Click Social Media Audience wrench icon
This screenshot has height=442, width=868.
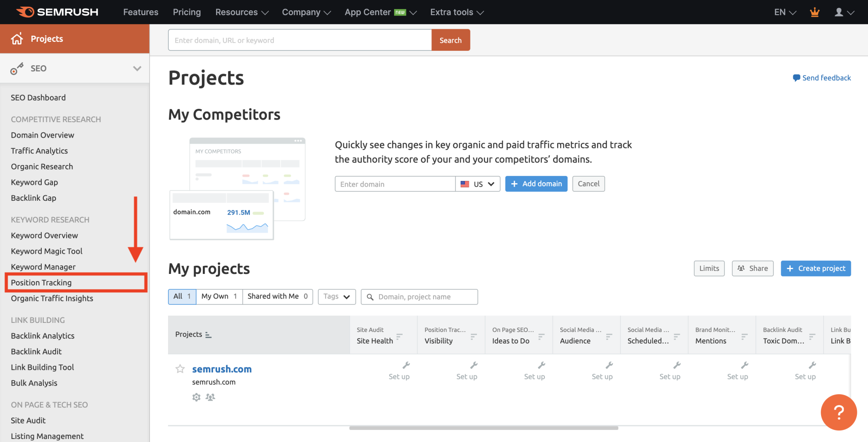click(x=609, y=365)
